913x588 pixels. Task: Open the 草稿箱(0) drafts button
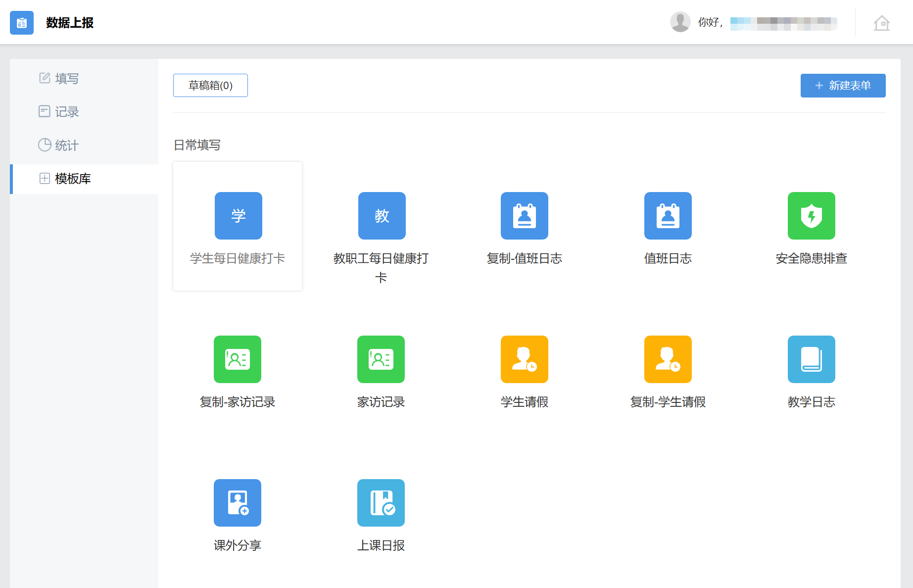pyautogui.click(x=210, y=86)
